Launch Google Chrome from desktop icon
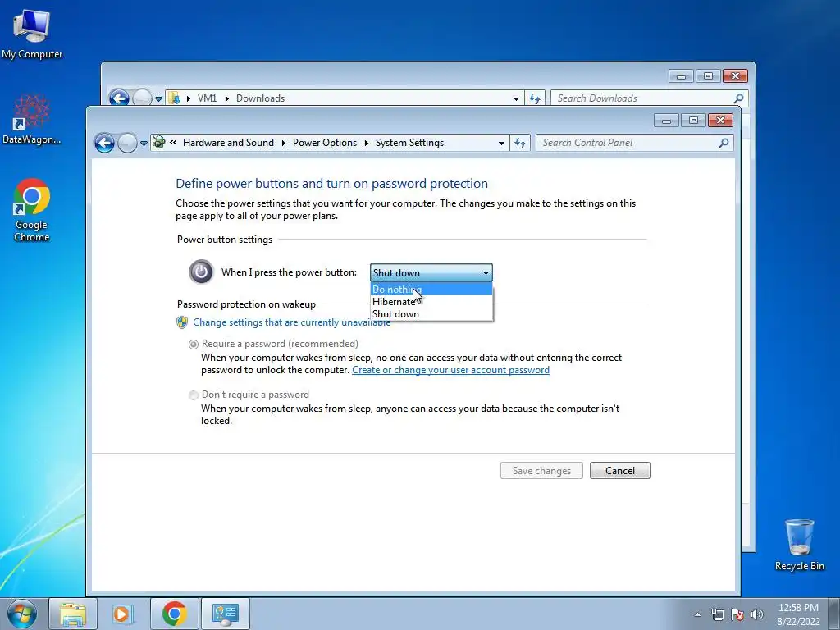The width and height of the screenshot is (840, 630). [x=32, y=209]
